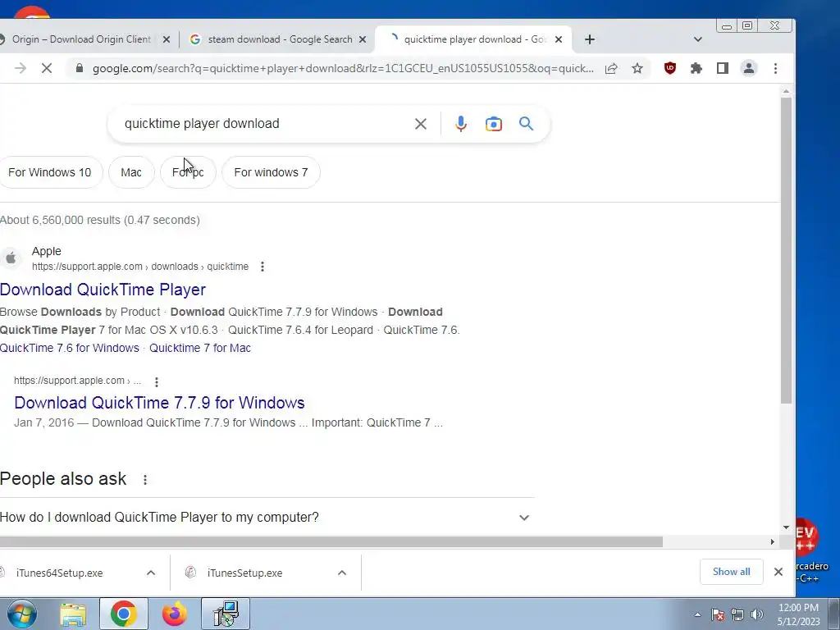Viewport: 840px width, 630px height.
Task: Filter by For Windows 10 chip
Action: 49,172
